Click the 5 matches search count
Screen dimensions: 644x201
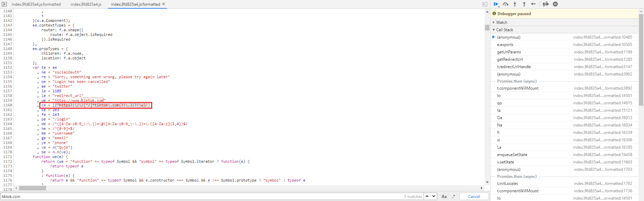coord(413,196)
